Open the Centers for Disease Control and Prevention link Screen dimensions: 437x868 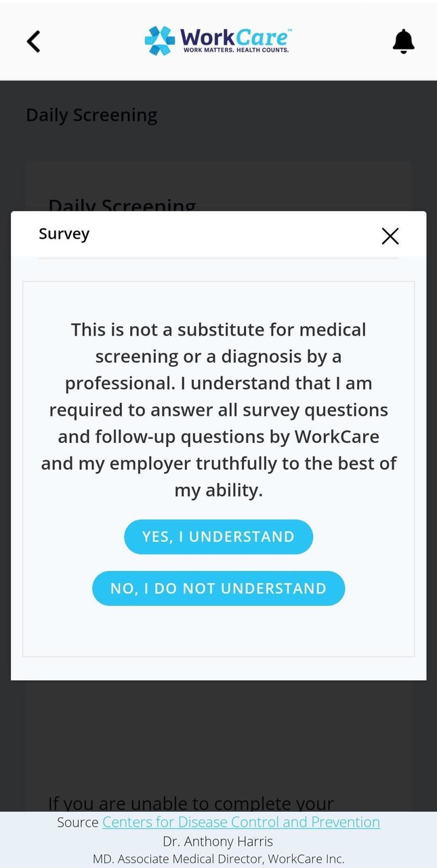click(241, 822)
